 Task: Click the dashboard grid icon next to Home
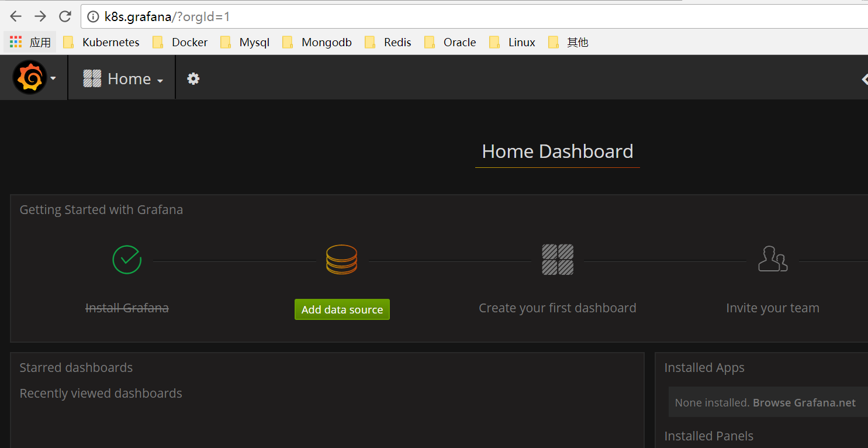(92, 78)
